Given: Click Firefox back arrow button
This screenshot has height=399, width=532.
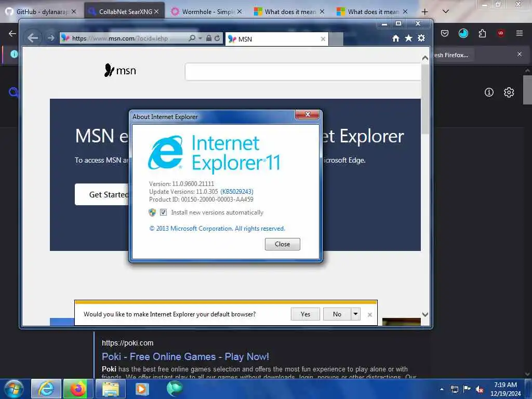Looking at the screenshot, I should click(12, 33).
